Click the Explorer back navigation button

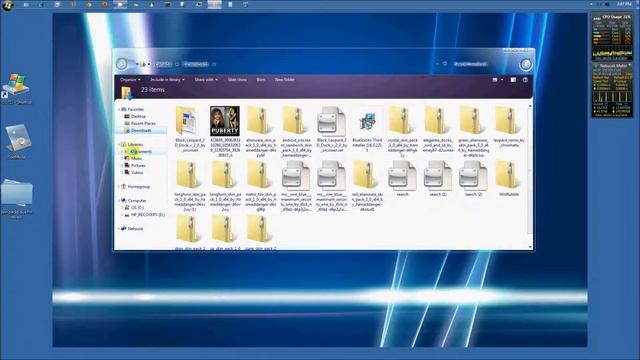122,64
